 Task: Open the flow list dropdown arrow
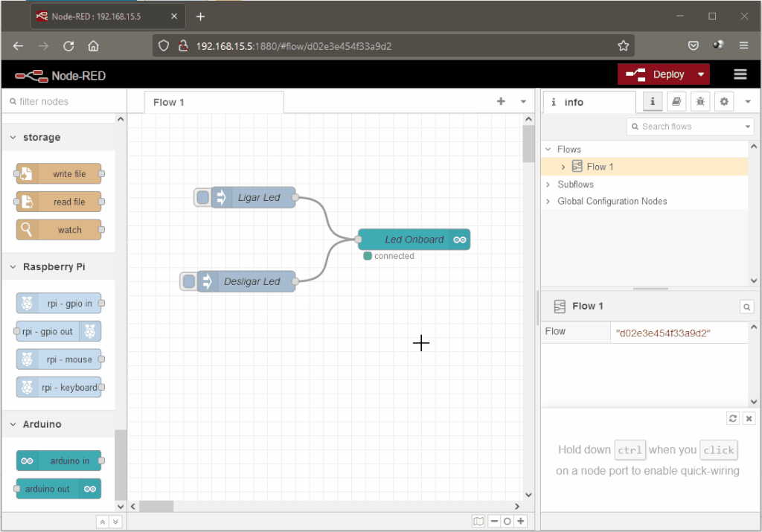click(x=523, y=101)
